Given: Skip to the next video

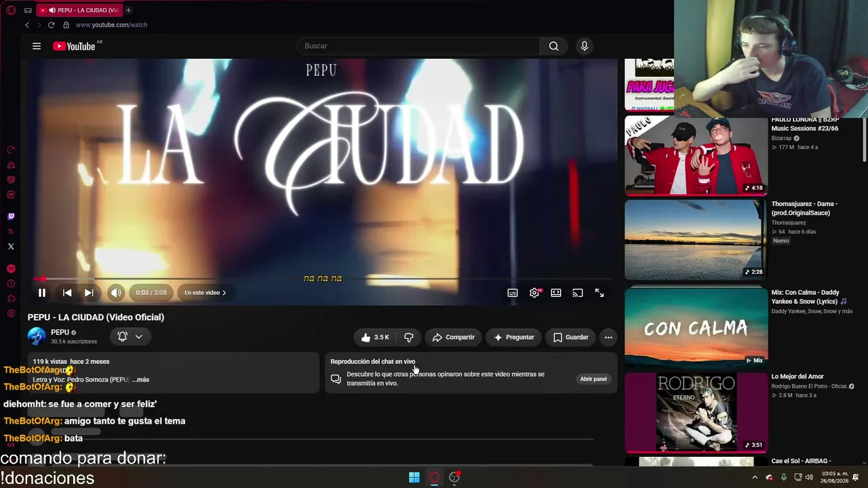Looking at the screenshot, I should [89, 293].
